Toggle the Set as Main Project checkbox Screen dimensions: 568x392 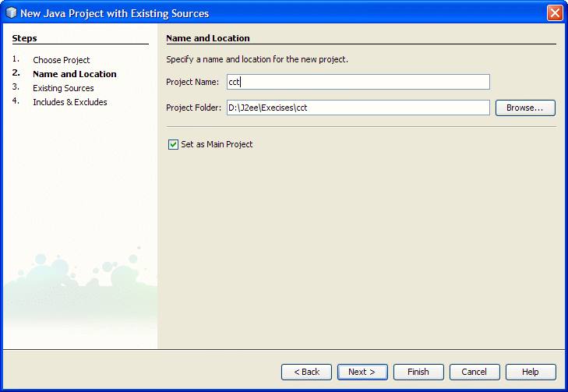173,144
